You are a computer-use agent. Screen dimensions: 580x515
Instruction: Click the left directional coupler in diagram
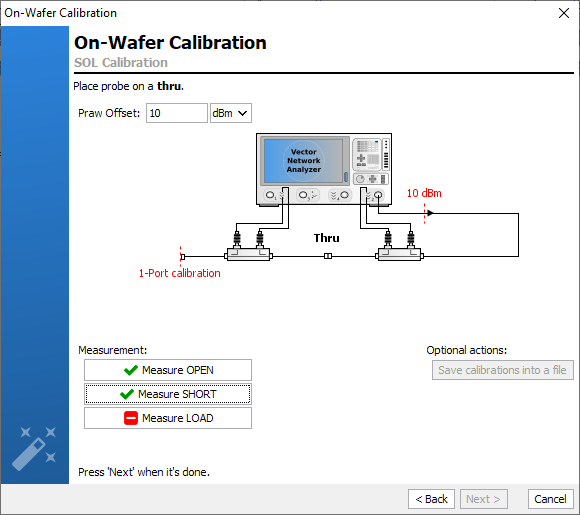click(249, 255)
